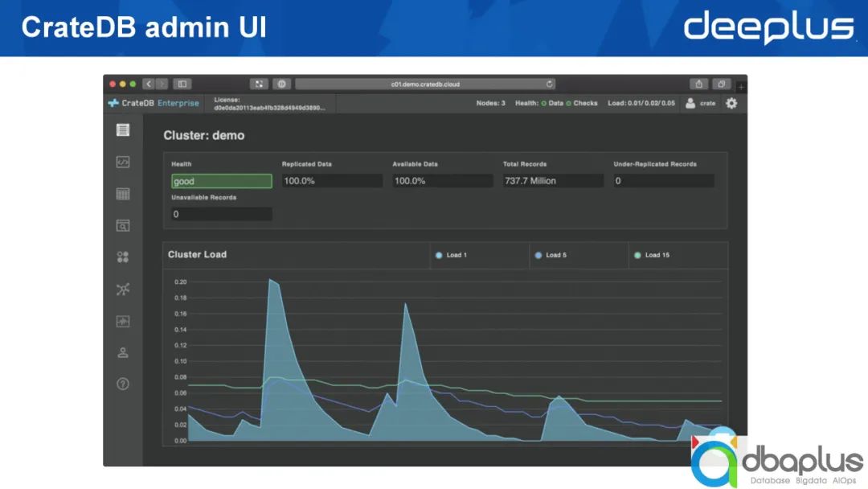This screenshot has width=868, height=489.
Task: Open the Overview page in sidebar
Action: point(123,130)
